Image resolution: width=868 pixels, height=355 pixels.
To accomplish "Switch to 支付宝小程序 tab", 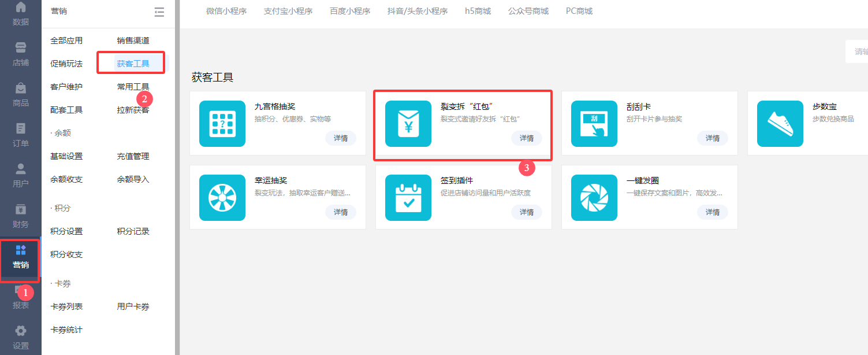I will [x=288, y=11].
